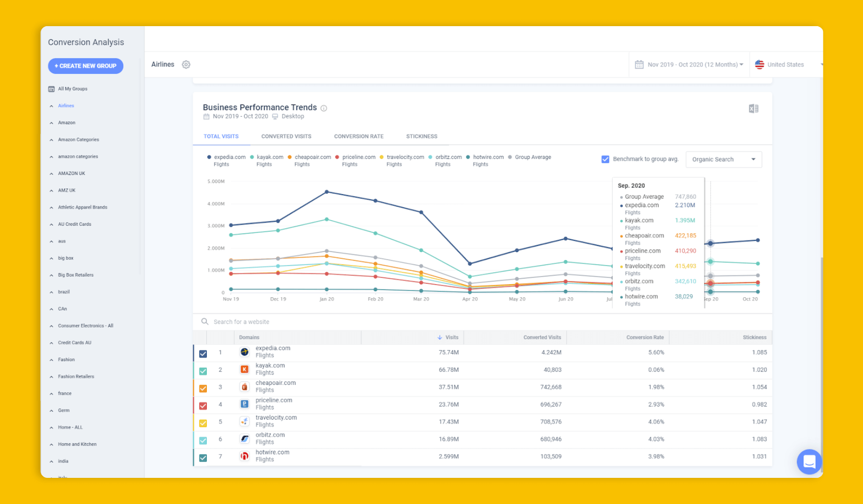This screenshot has width=863, height=504.
Task: Disable Benchmark to group avg.
Action: (605, 159)
